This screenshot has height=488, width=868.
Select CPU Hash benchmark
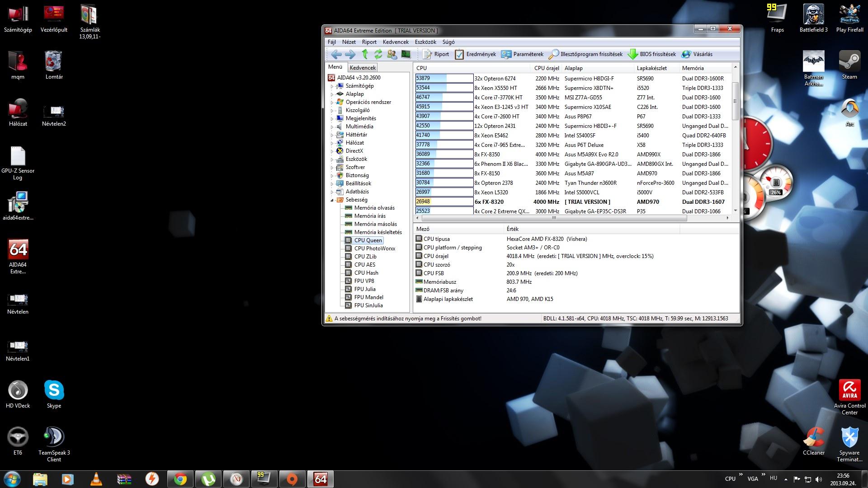pos(366,273)
